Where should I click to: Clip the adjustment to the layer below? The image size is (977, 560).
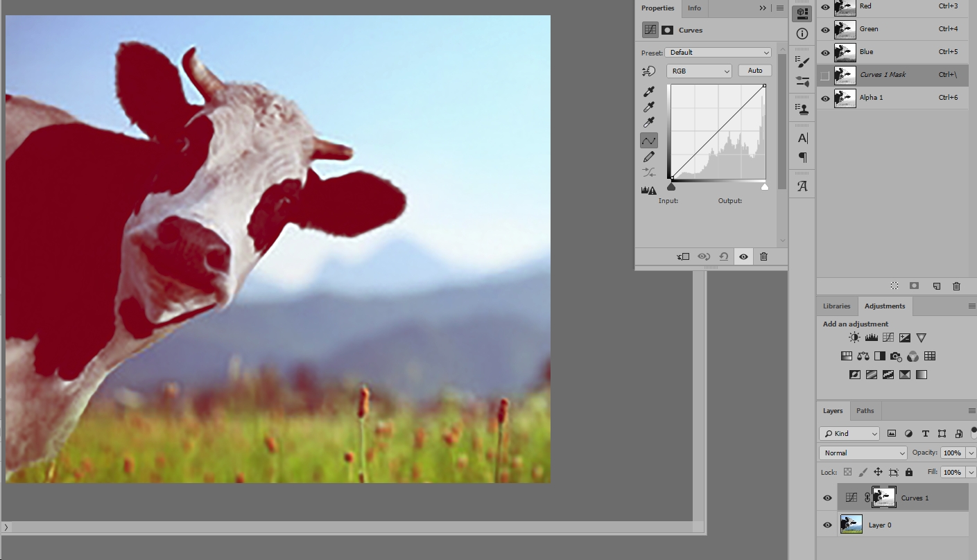(x=683, y=256)
